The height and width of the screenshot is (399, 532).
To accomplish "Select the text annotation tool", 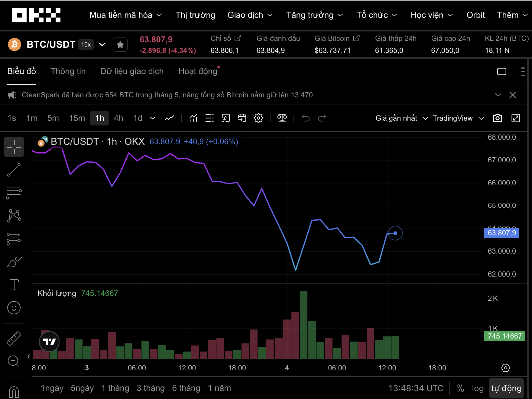I will tap(14, 284).
